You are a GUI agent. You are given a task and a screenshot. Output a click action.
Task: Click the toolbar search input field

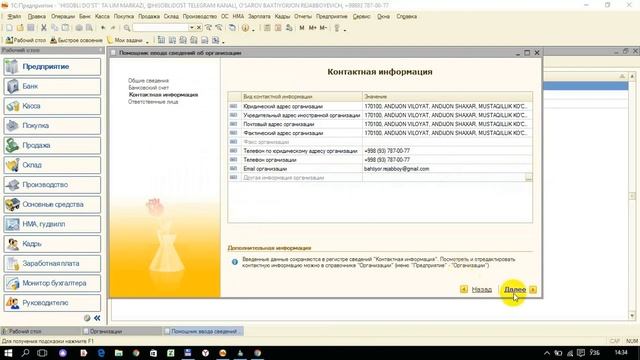pyautogui.click(x=160, y=28)
